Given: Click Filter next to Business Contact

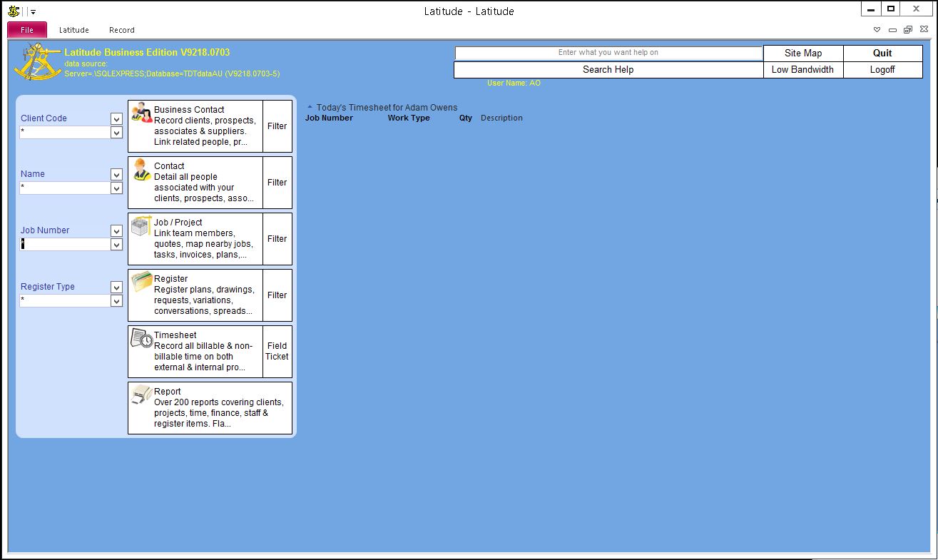Looking at the screenshot, I should 277,126.
